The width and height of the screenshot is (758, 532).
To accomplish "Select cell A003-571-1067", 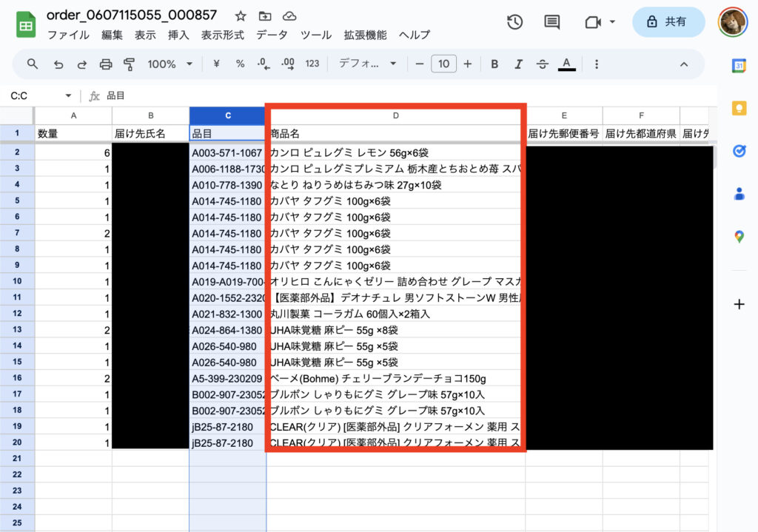I will (x=228, y=152).
